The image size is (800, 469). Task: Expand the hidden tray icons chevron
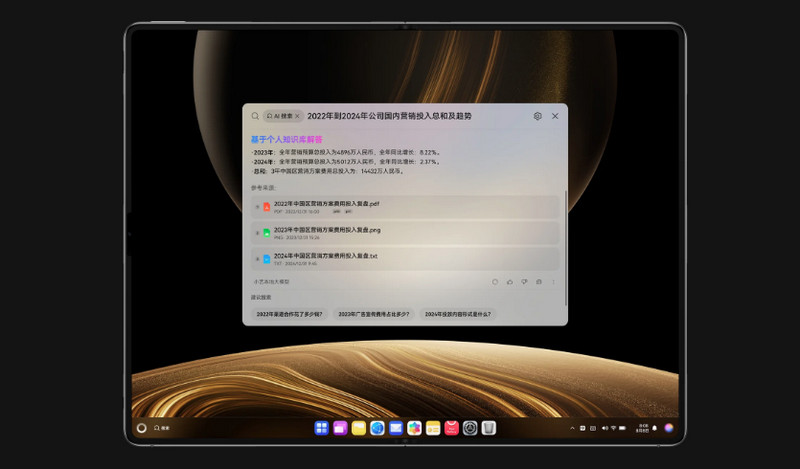572,428
